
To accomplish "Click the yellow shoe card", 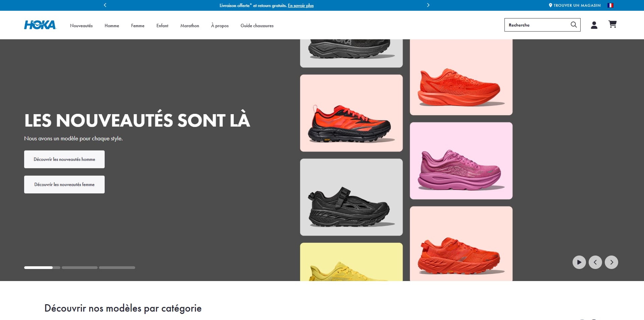I will pos(351,262).
